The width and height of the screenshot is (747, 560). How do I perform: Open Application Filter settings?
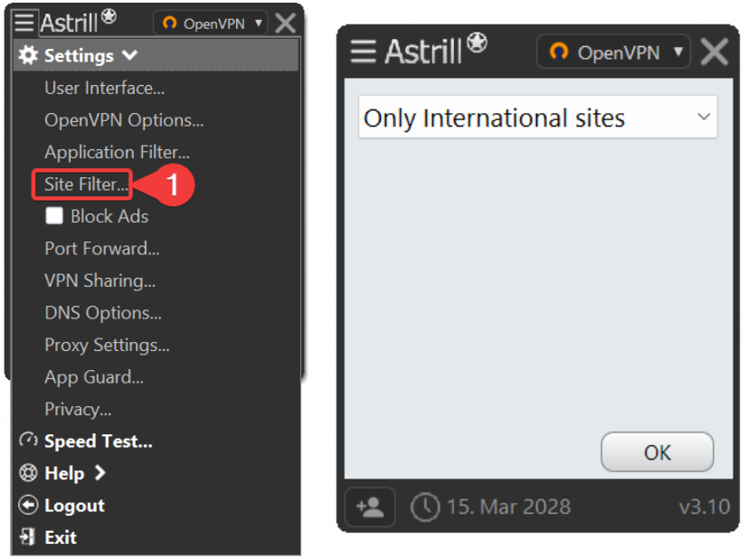117,152
